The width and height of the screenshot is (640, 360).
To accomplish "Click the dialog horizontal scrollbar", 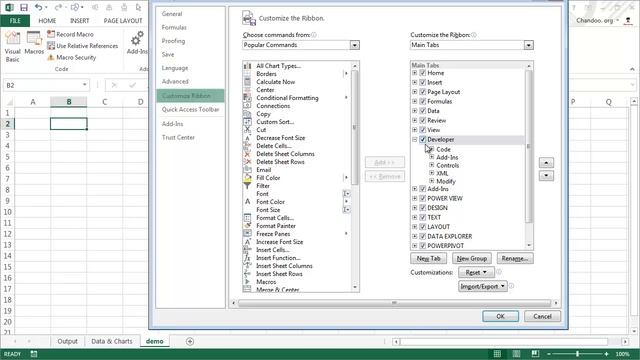I will click(394, 303).
